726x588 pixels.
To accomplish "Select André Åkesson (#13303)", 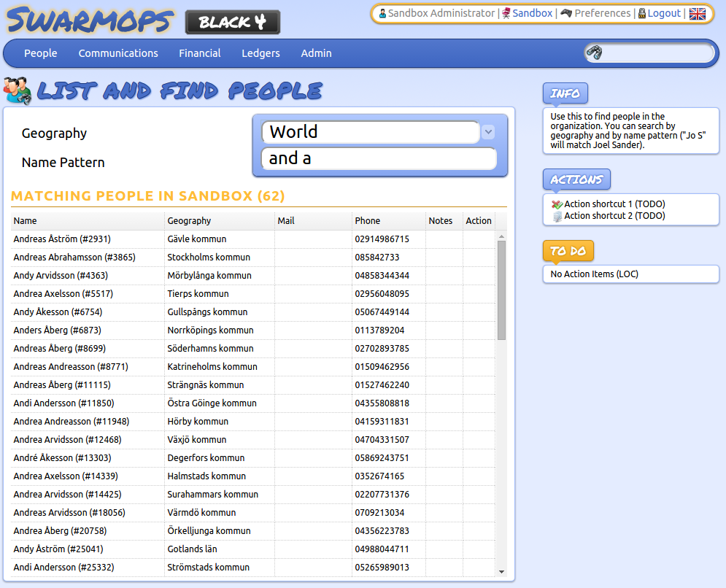I will 63,458.
